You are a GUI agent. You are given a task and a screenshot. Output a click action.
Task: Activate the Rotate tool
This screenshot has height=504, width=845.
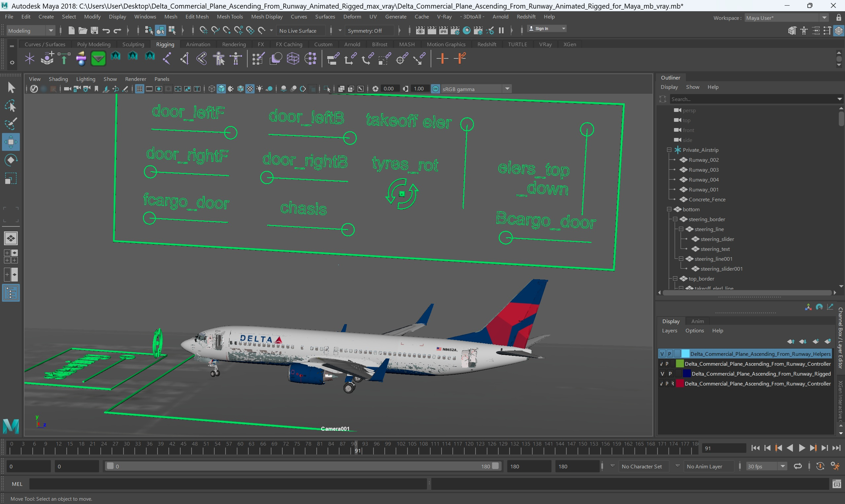tap(11, 160)
